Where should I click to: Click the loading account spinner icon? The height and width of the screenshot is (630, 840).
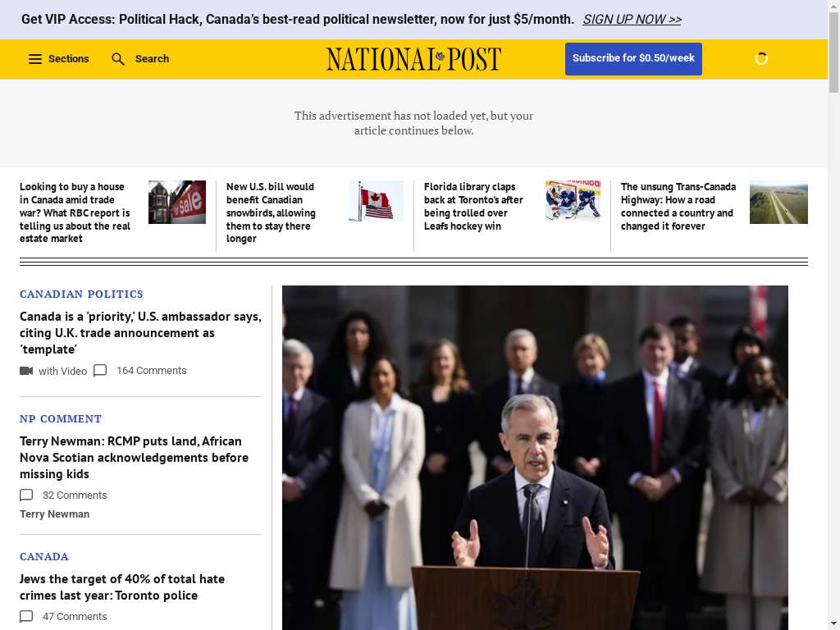point(761,58)
